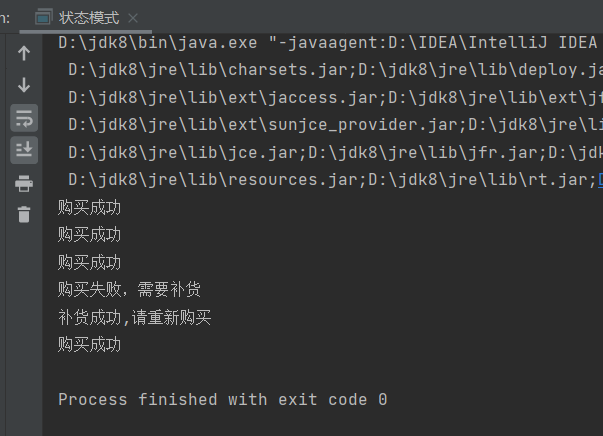The image size is (603, 436).
Task: Print the console output
Action: [24, 183]
